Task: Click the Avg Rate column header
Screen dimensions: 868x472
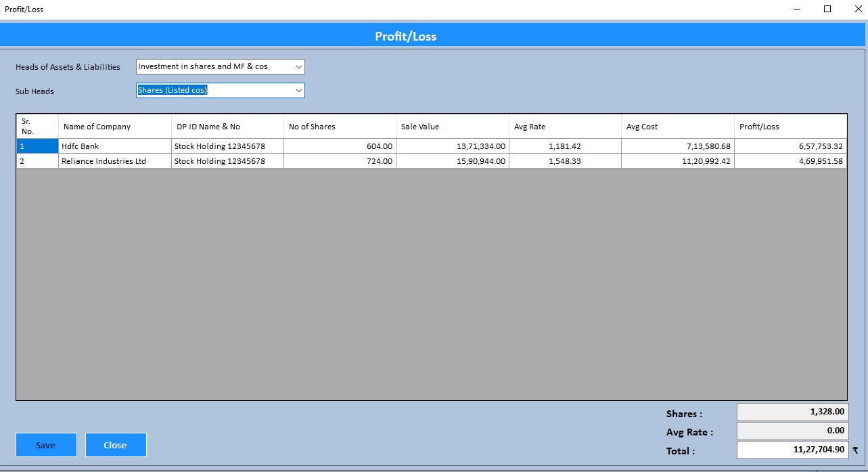Action: [x=564, y=127]
